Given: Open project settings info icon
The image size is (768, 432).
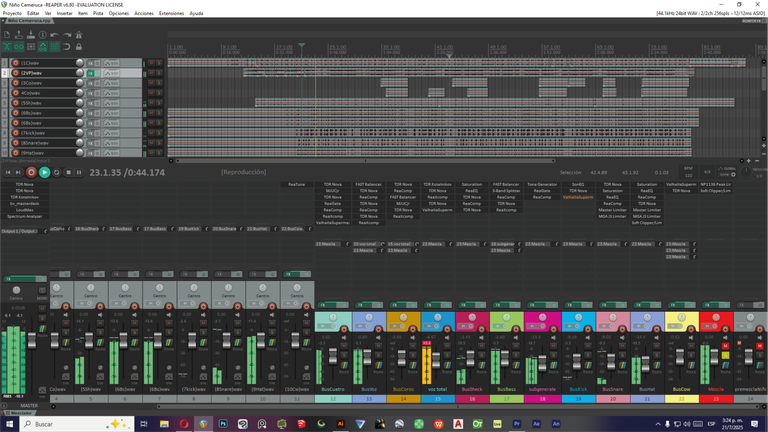Looking at the screenshot, I should 43,35.
